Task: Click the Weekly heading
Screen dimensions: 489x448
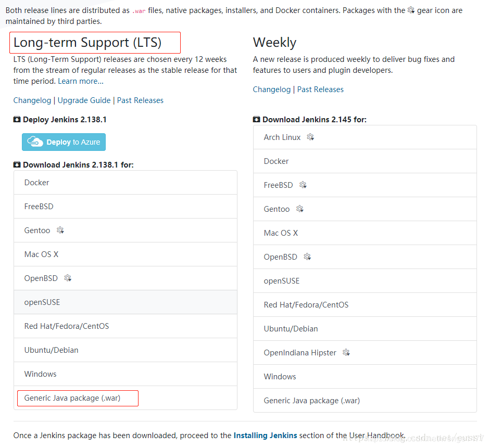Action: click(x=274, y=42)
